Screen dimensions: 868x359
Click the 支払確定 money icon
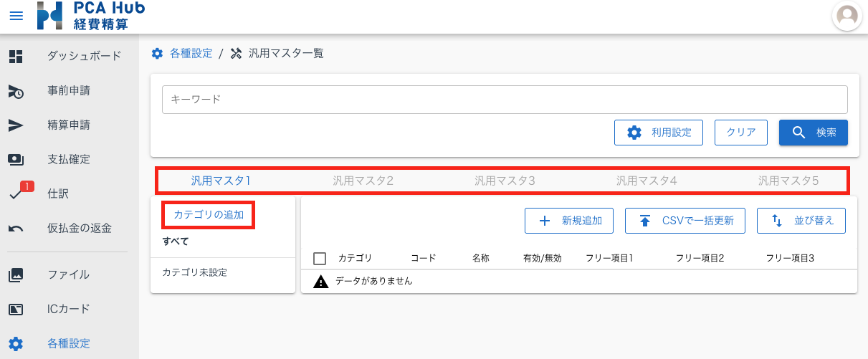coord(16,159)
